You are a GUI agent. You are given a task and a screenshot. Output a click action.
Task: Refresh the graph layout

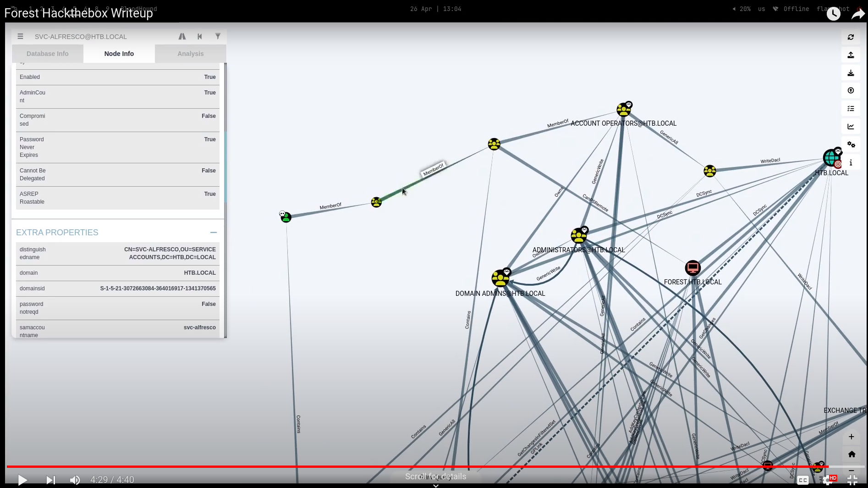tap(851, 37)
